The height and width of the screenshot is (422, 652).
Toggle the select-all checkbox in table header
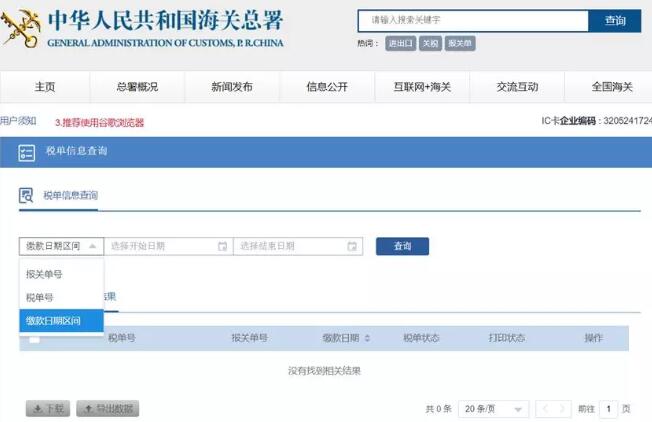click(34, 339)
